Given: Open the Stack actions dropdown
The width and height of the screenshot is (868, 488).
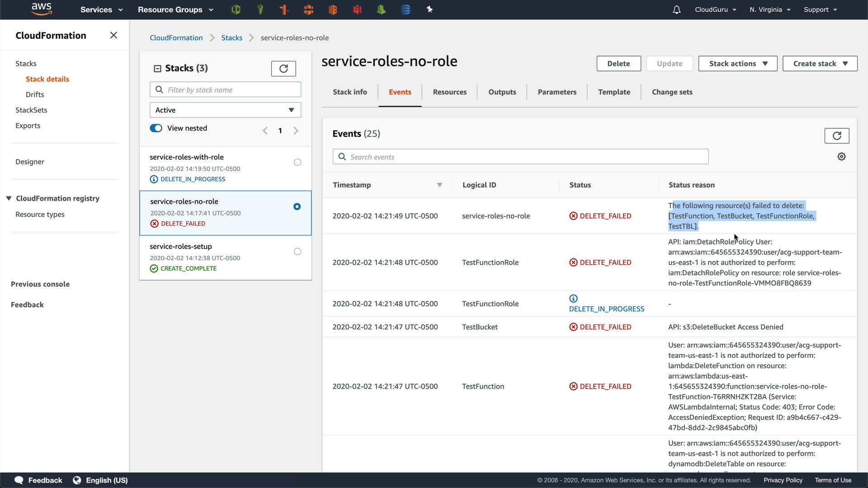Looking at the screenshot, I should pyautogui.click(x=737, y=64).
